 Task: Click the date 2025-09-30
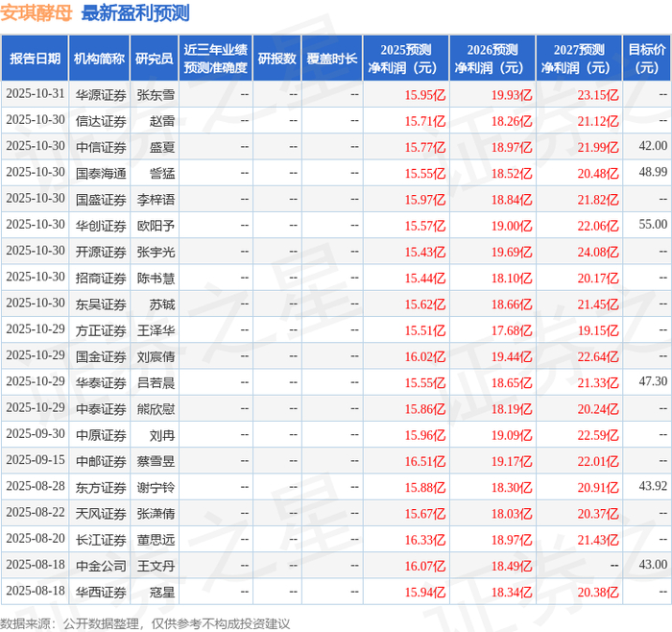(36, 433)
